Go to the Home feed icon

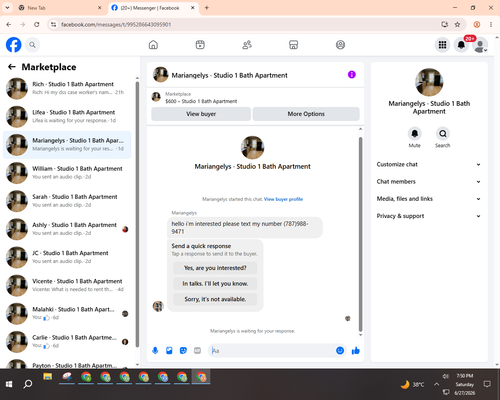[153, 45]
